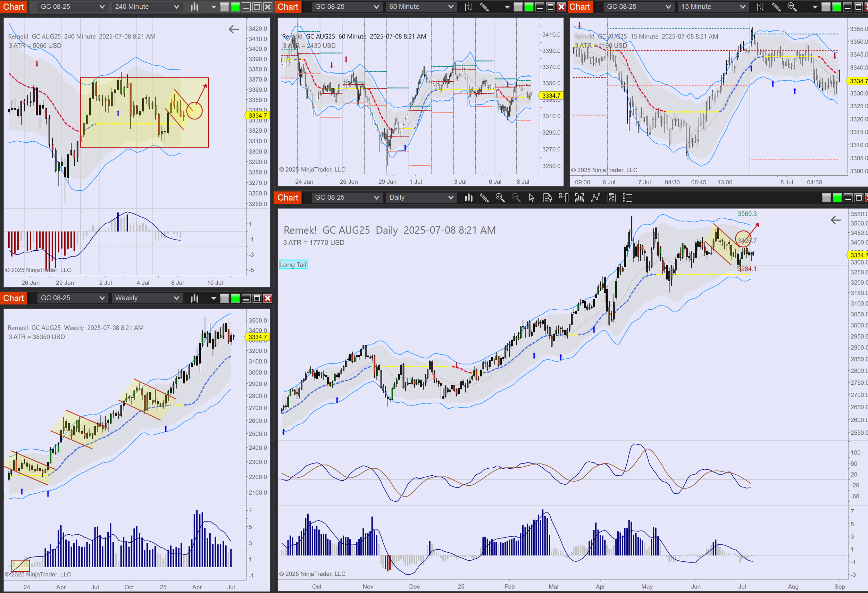Open Properties list icon on Daily chart
Image resolution: width=868 pixels, height=593 pixels.
627,198
